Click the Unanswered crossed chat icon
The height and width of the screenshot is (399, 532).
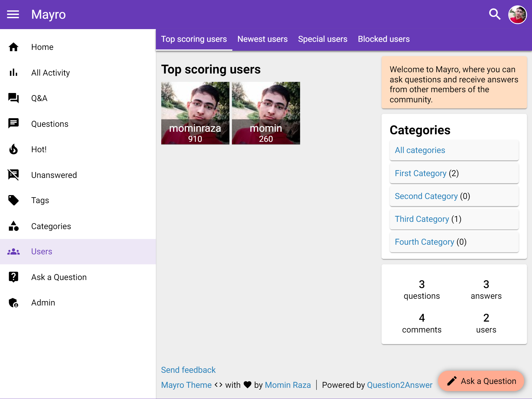pyautogui.click(x=14, y=175)
